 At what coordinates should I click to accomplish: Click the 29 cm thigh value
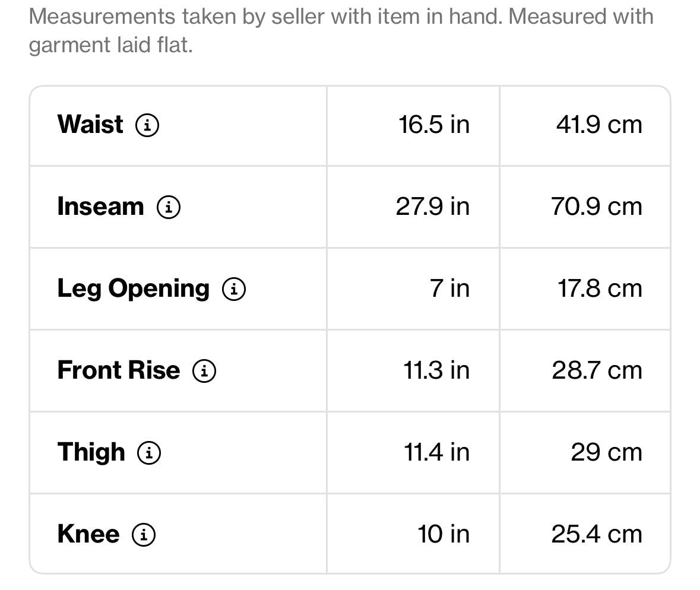click(x=607, y=452)
